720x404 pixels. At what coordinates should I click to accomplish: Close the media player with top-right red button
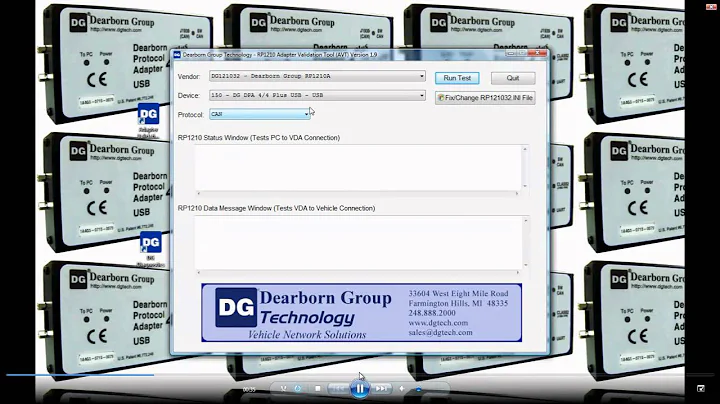tap(711, 6)
